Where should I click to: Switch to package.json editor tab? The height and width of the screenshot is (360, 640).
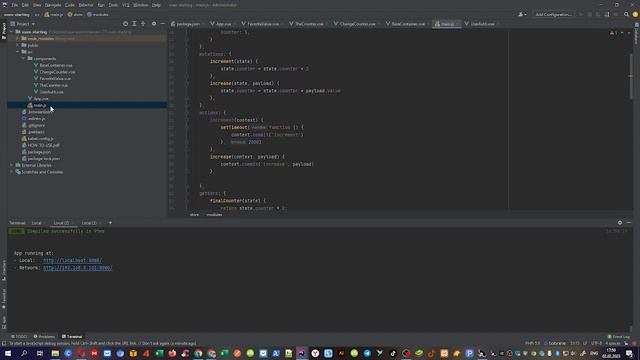186,24
